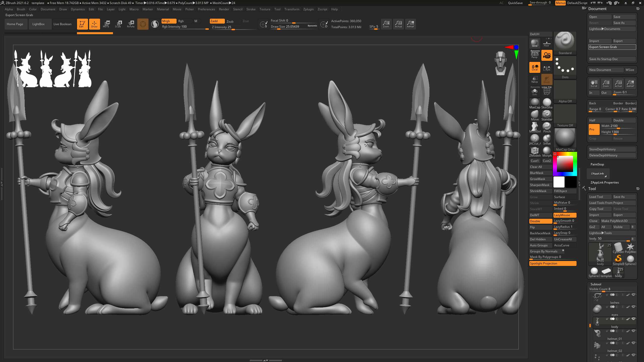Select the Inflat brush
Viewport: 644px width, 362px height.
547,140
